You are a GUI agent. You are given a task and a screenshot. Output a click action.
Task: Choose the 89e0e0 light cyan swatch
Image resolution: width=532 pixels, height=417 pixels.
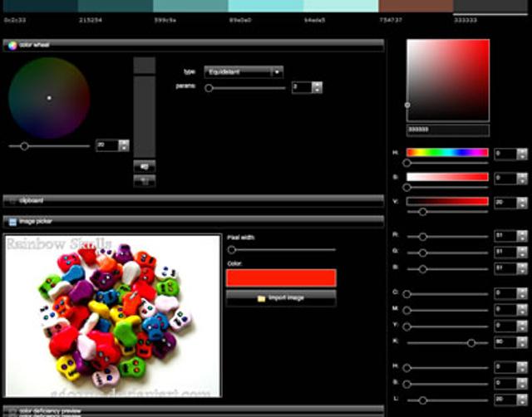266,6
